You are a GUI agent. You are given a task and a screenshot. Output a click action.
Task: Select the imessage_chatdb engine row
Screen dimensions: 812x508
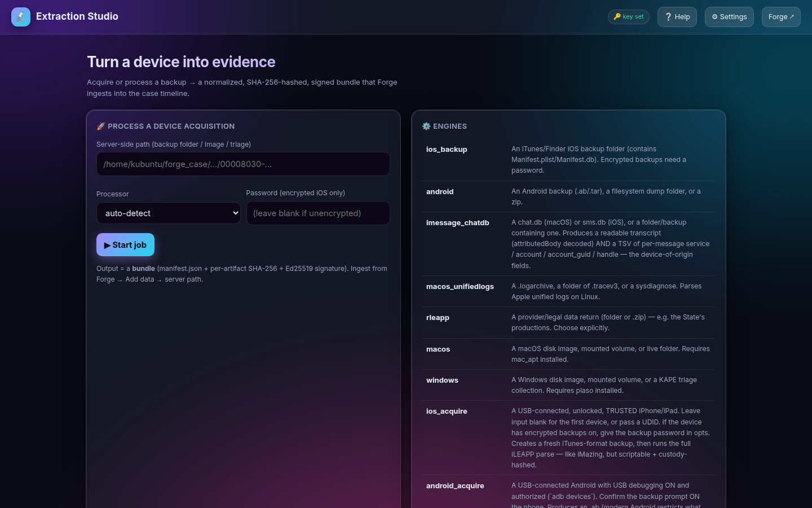click(568, 244)
